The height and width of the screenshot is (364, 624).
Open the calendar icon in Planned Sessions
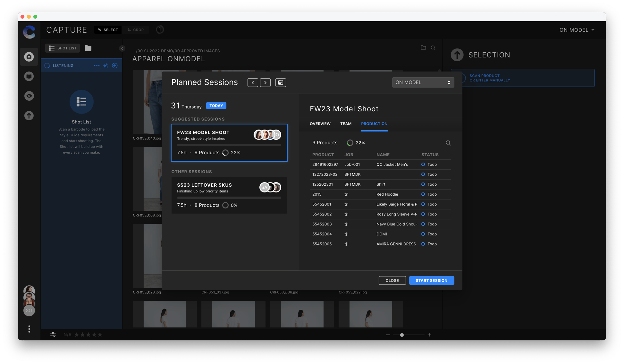[280, 82]
